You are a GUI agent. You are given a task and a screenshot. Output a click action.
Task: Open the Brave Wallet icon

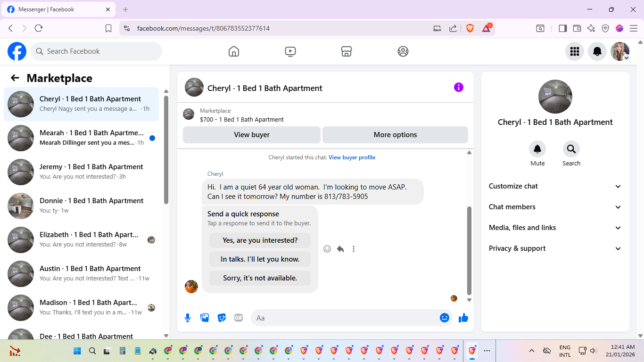point(577,28)
